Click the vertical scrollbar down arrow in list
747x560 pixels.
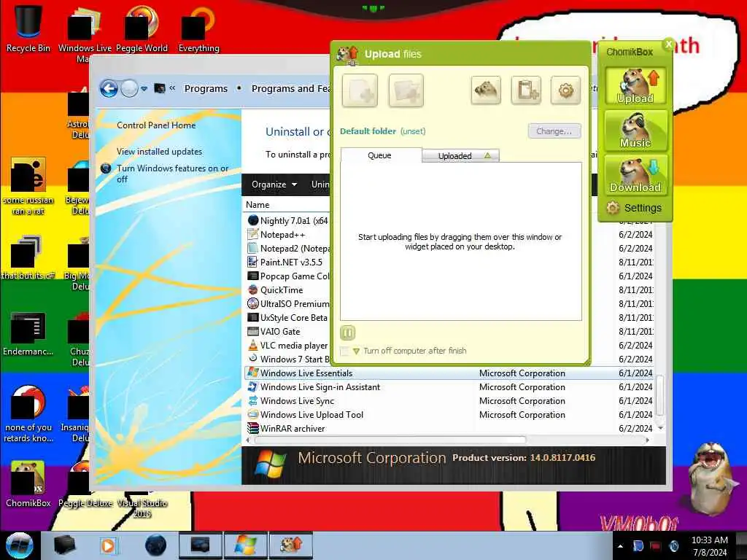click(660, 427)
